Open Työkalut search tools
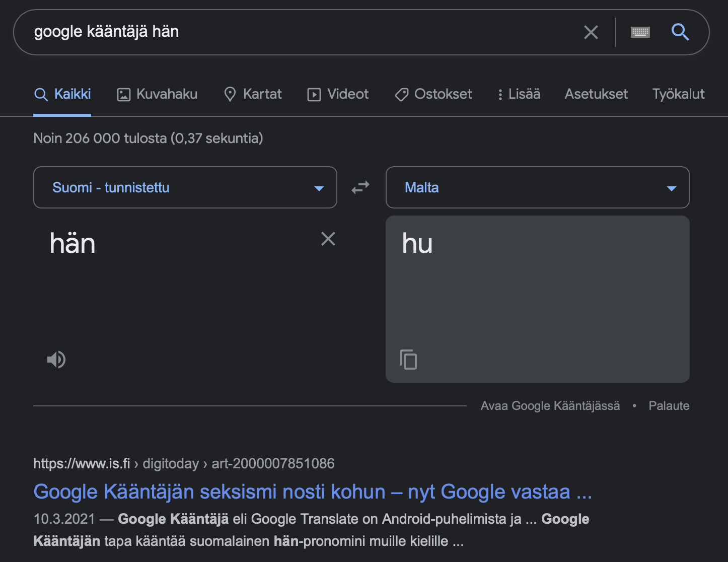 coord(678,94)
